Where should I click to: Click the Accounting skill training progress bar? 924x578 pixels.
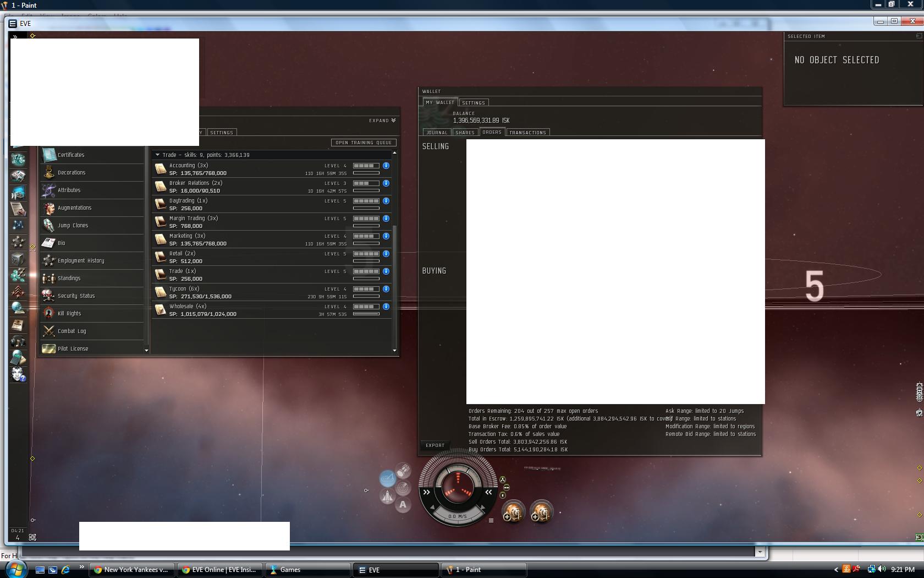(366, 173)
